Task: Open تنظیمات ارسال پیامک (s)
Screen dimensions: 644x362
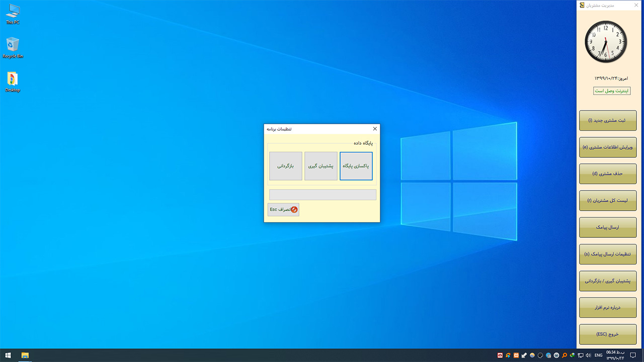Action: click(x=608, y=254)
